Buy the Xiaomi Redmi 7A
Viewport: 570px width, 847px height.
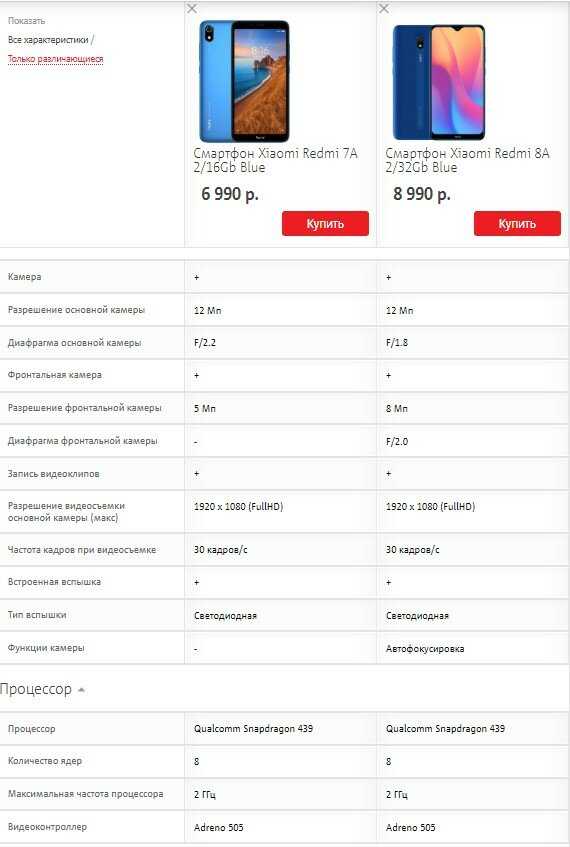click(x=325, y=223)
